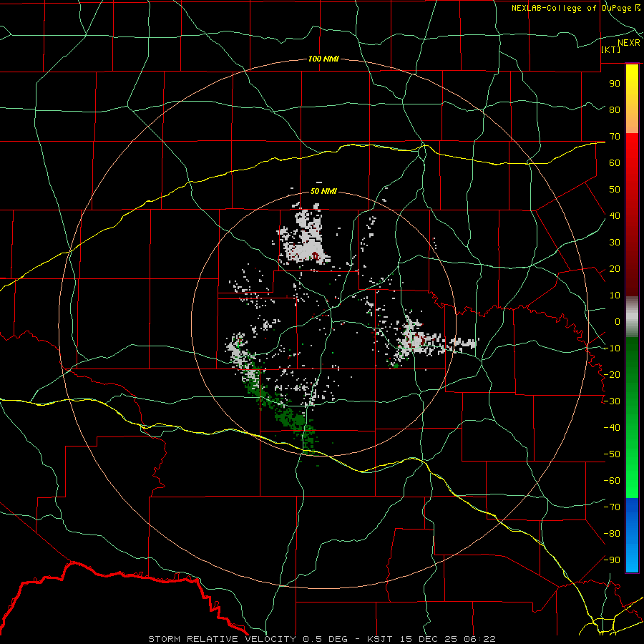644x644 pixels.
Task: Click the -10 scale label
Action: click(612, 348)
